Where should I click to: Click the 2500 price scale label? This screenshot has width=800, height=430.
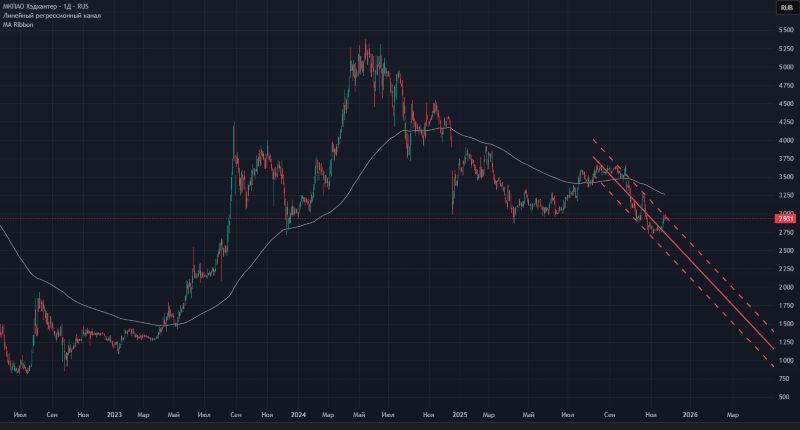click(x=786, y=250)
